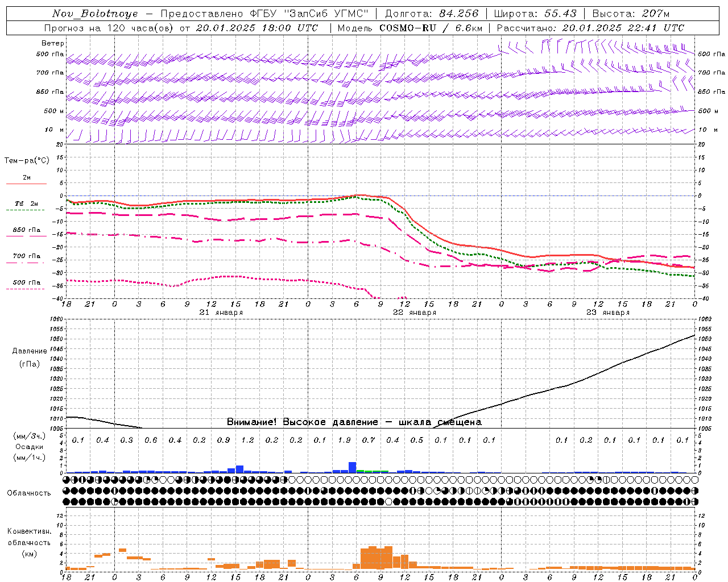Click the 0.3 three-hour precipitation value
The height and width of the screenshot is (582, 728).
127,440
